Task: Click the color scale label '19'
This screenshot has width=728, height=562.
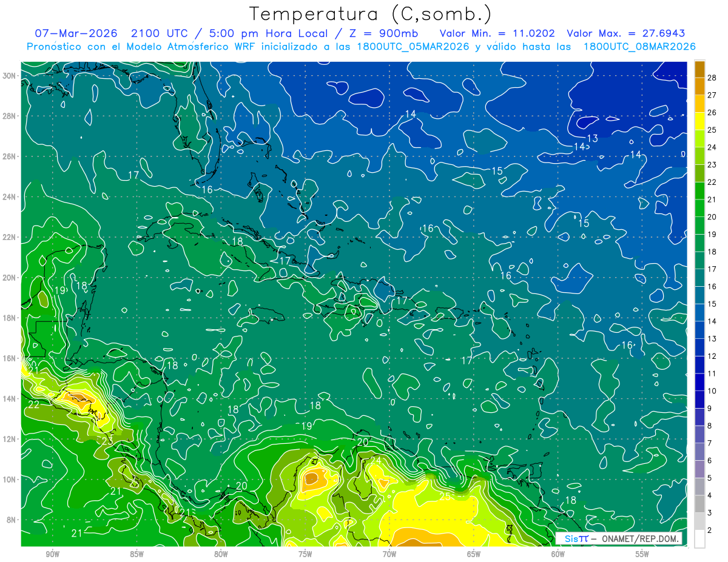Action: click(x=712, y=235)
